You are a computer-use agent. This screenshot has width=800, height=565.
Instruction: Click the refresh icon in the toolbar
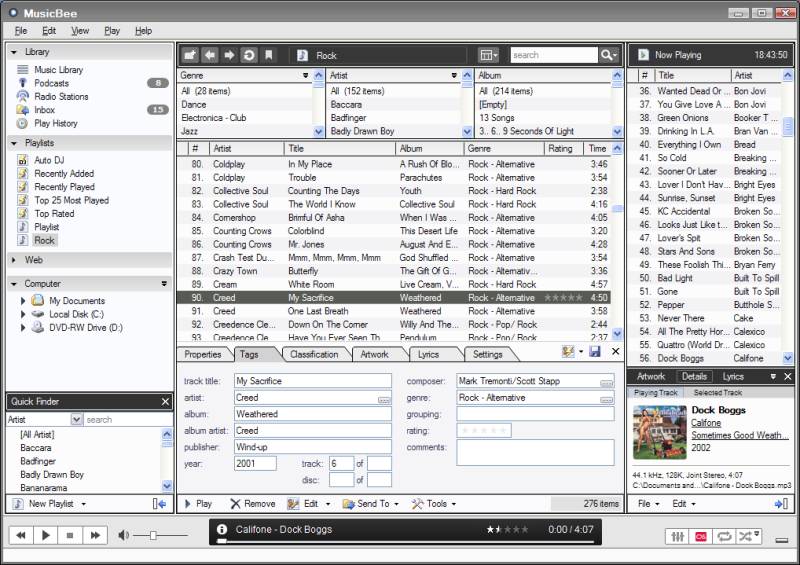click(249, 55)
